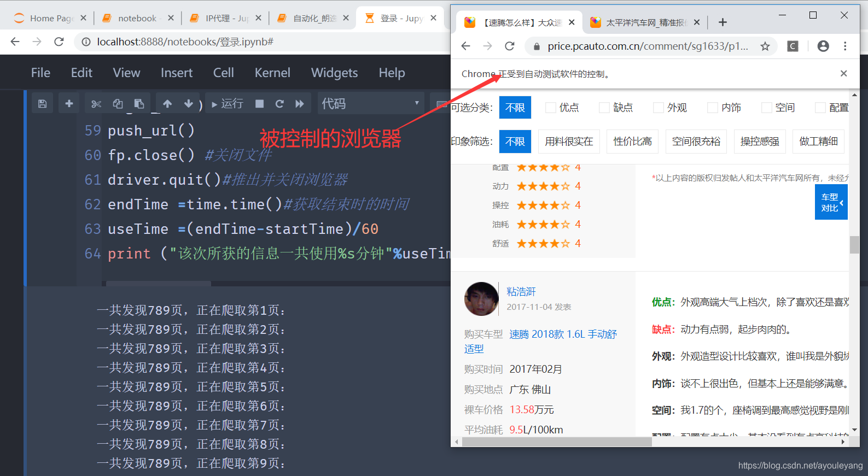
Task: Check the 配置 category checkbox
Action: [820, 108]
